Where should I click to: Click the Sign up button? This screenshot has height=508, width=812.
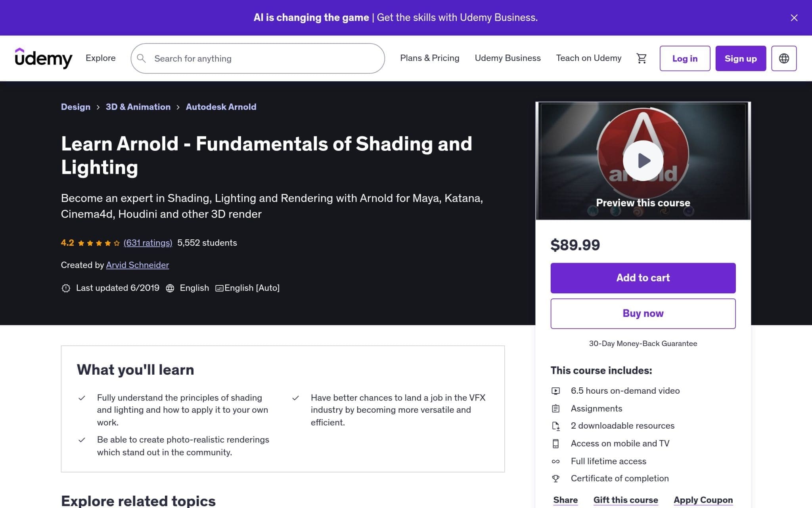[741, 58]
